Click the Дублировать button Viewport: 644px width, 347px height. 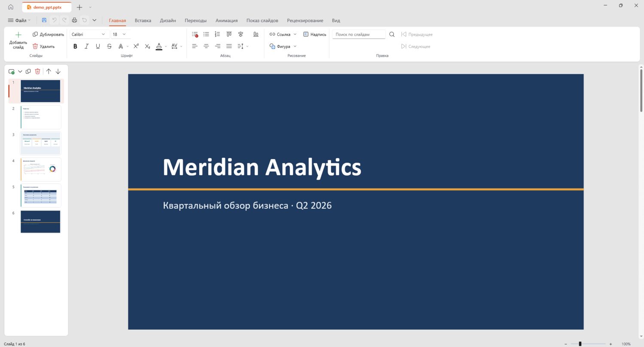pyautogui.click(x=48, y=34)
